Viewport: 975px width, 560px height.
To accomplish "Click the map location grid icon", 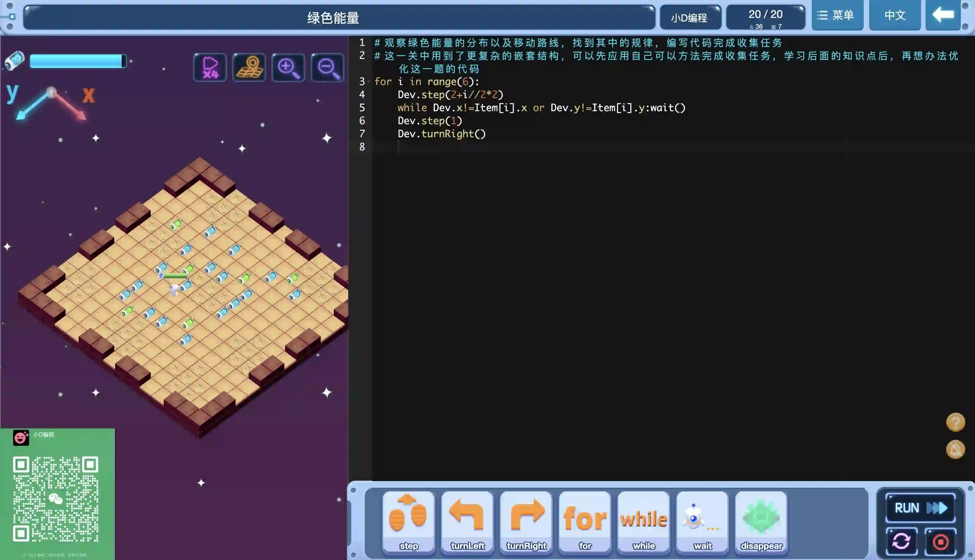I will pos(249,67).
